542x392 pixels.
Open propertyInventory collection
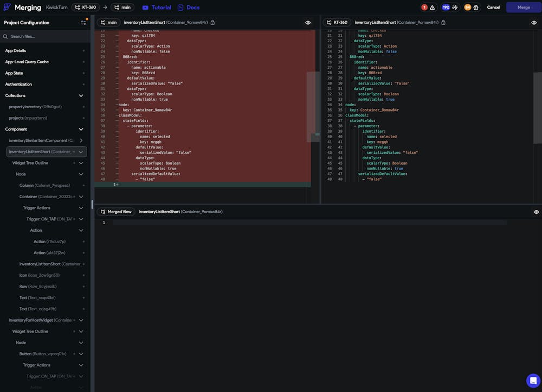[35, 107]
